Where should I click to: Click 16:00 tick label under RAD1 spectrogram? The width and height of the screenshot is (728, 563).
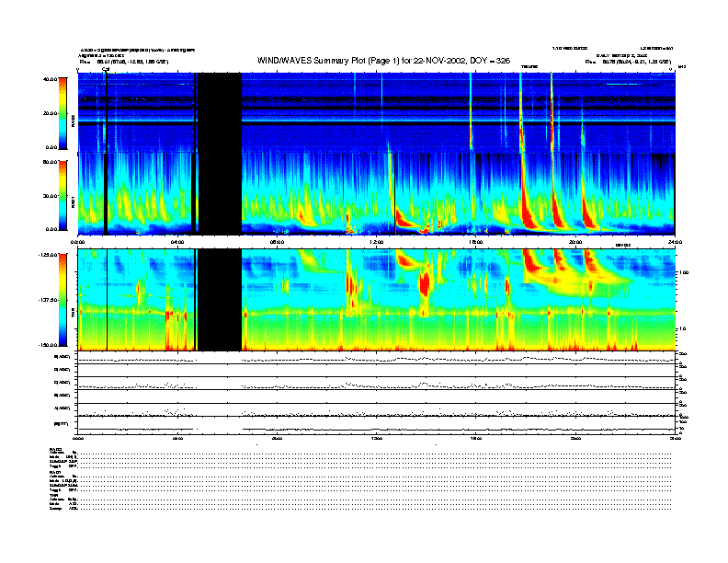tap(476, 242)
